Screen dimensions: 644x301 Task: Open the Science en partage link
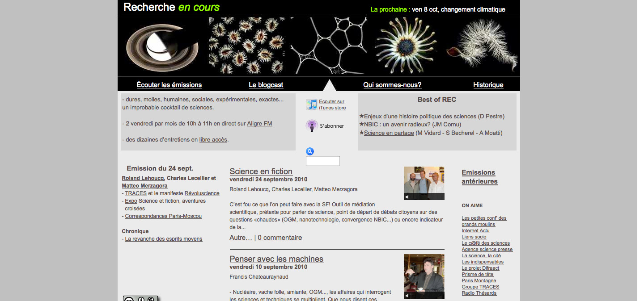[389, 133]
